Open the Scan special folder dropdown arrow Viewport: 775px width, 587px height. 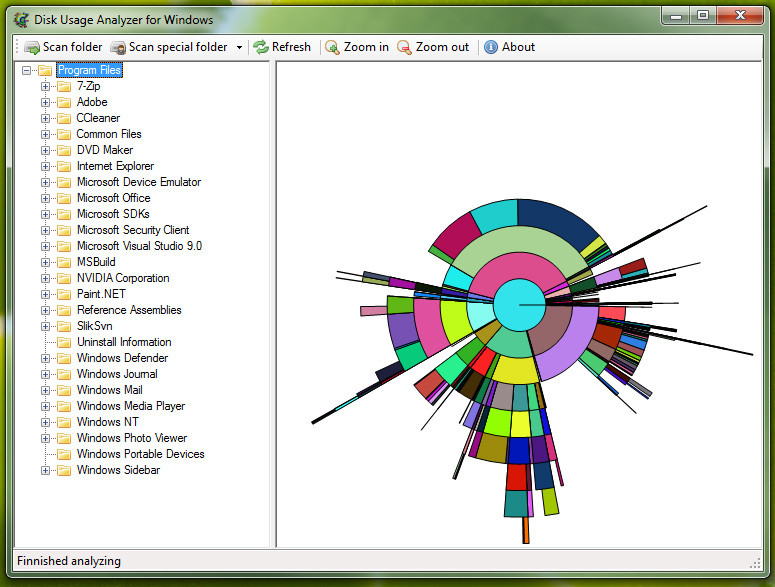click(x=239, y=47)
